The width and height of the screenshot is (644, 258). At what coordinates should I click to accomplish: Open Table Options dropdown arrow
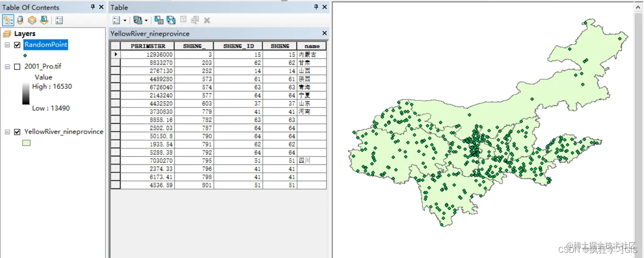[x=125, y=20]
